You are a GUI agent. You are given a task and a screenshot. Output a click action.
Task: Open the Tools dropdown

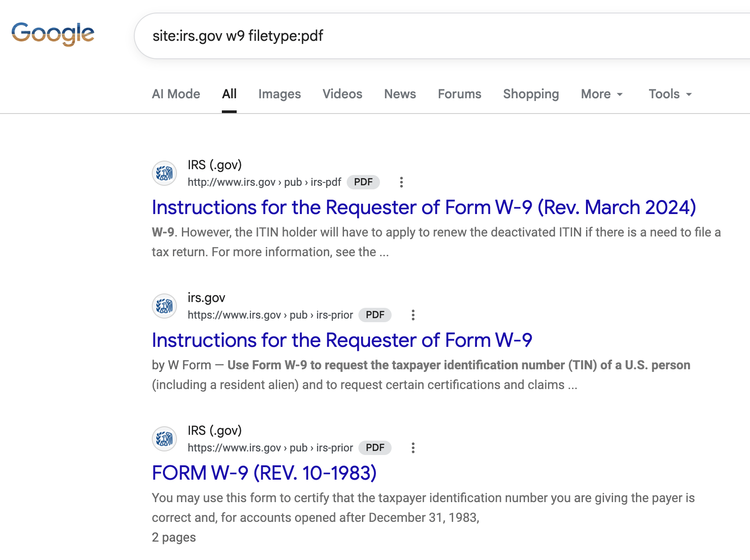(670, 94)
